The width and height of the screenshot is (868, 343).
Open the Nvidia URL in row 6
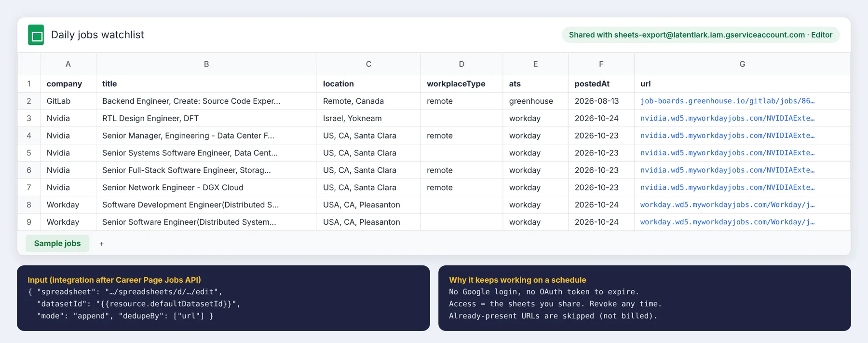point(727,170)
